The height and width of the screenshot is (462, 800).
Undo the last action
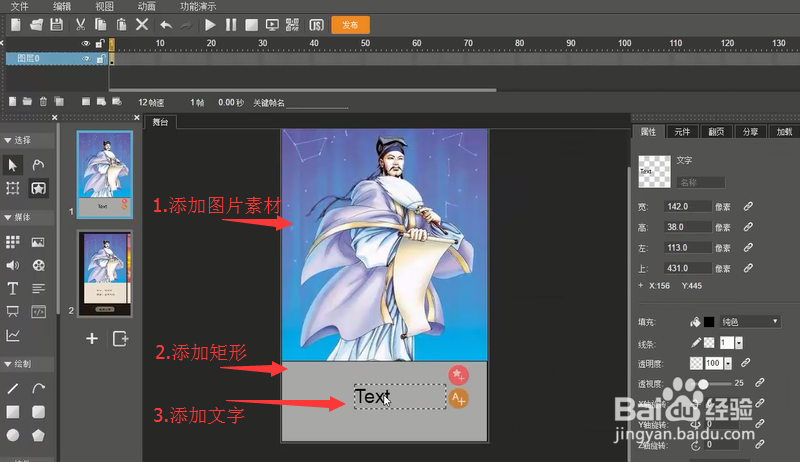coord(166,25)
